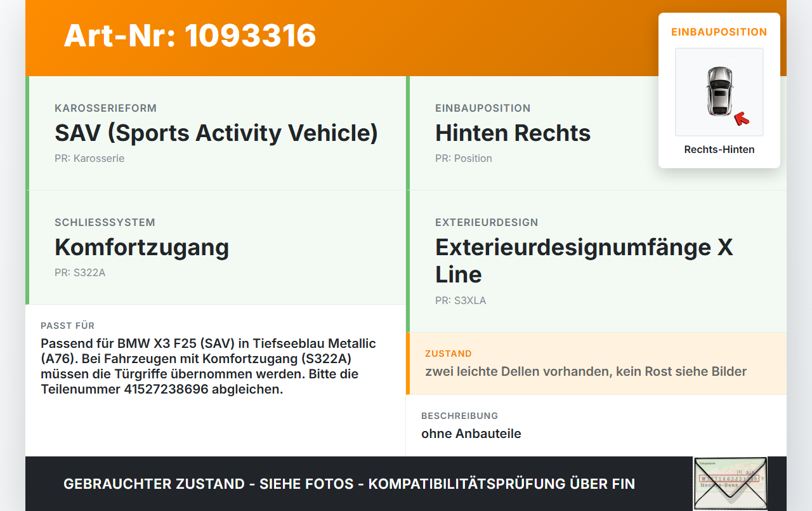The image size is (812, 511).
Task: Click the orange 'EINBAUPOSITION' card title
Action: [x=719, y=32]
